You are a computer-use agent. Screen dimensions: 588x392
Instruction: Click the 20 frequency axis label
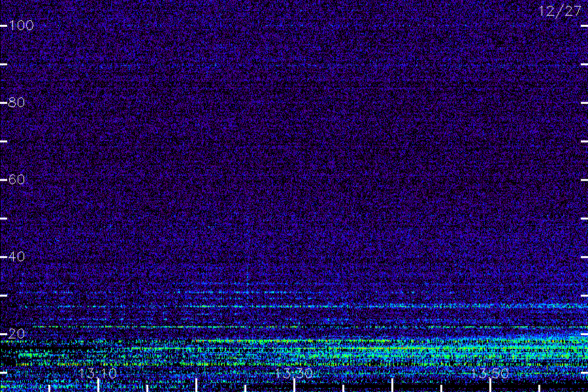pyautogui.click(x=16, y=333)
